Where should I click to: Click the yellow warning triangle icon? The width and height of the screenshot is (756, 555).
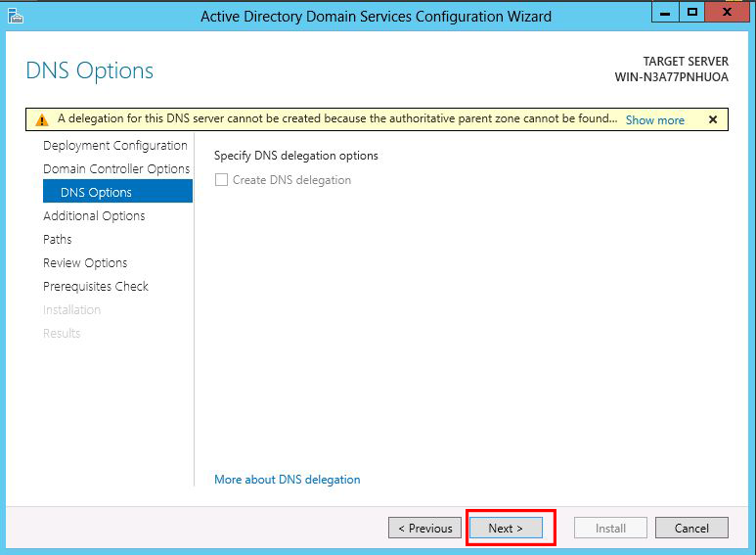(42, 119)
